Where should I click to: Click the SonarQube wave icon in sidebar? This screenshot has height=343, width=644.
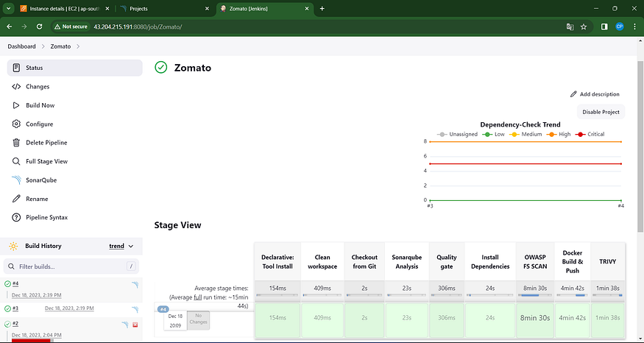(16, 180)
